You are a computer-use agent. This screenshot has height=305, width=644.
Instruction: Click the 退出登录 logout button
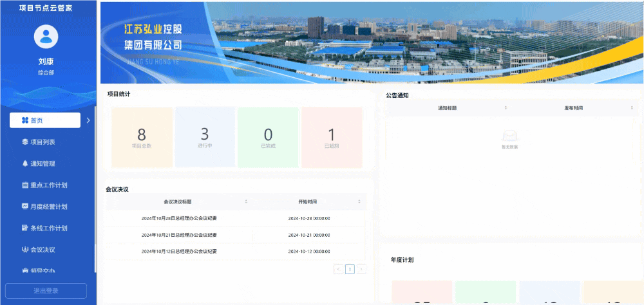point(46,291)
